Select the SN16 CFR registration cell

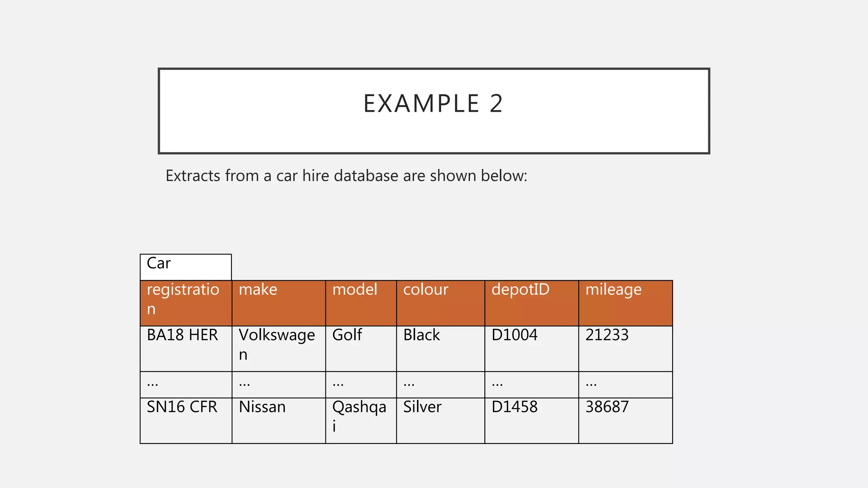(186, 421)
